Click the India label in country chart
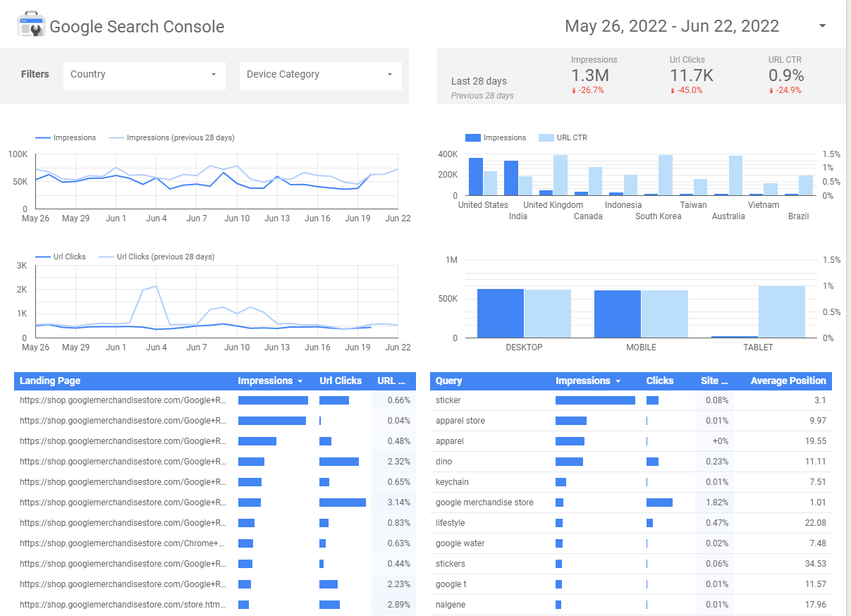The width and height of the screenshot is (851, 616). (518, 216)
